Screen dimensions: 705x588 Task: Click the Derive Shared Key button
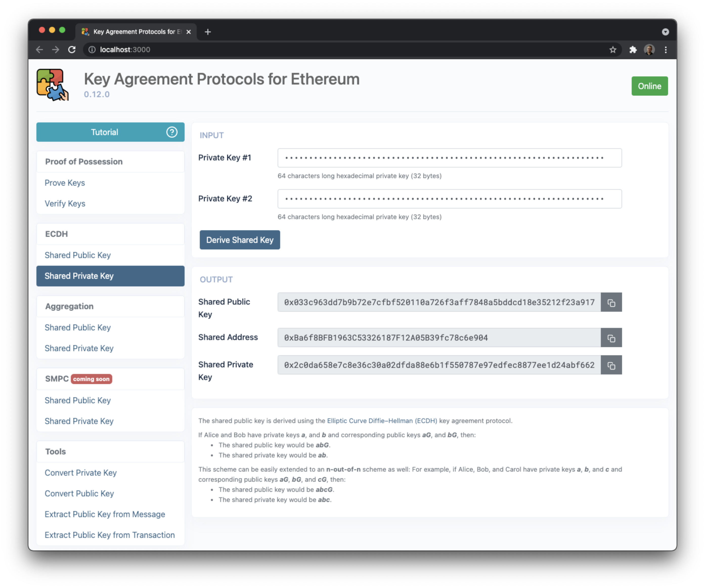click(x=239, y=240)
